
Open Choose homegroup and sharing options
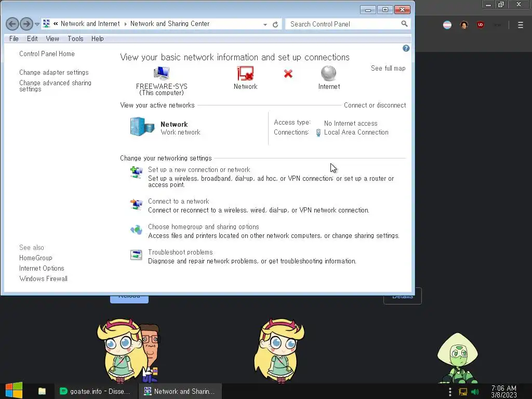(204, 227)
